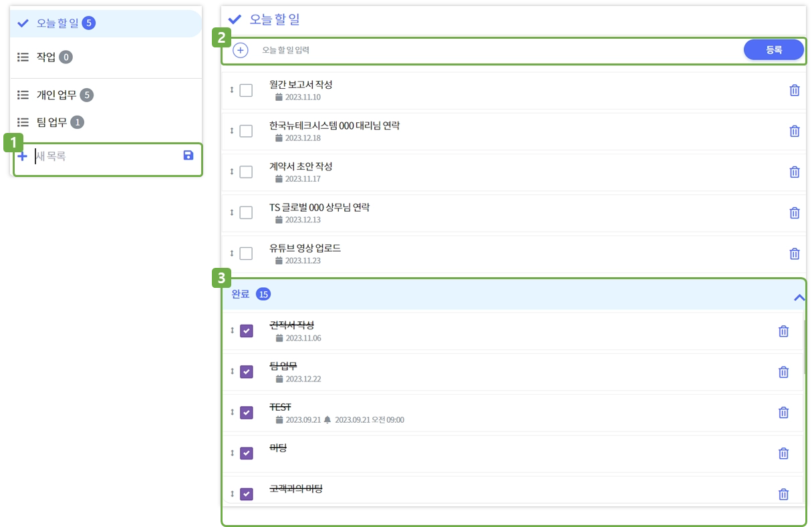Uncheck completed 팀 업무 task
Viewport: 812px width, 527px height.
pos(247,371)
